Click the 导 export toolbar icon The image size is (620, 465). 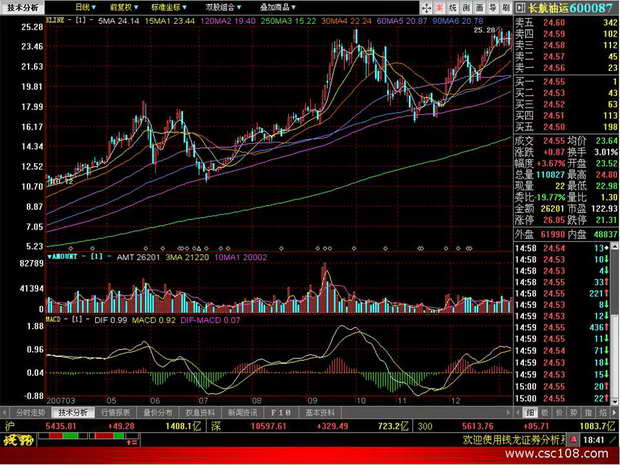(493, 8)
